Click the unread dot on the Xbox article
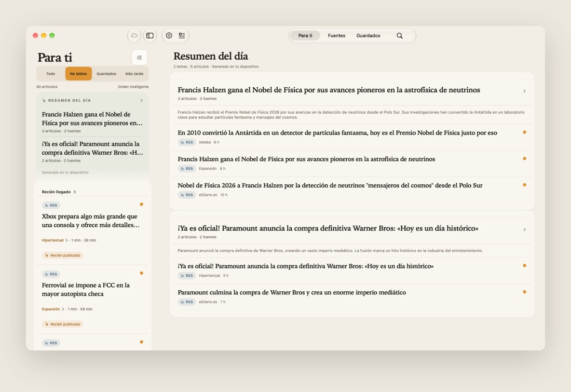Image resolution: width=571 pixels, height=392 pixels. (142, 205)
